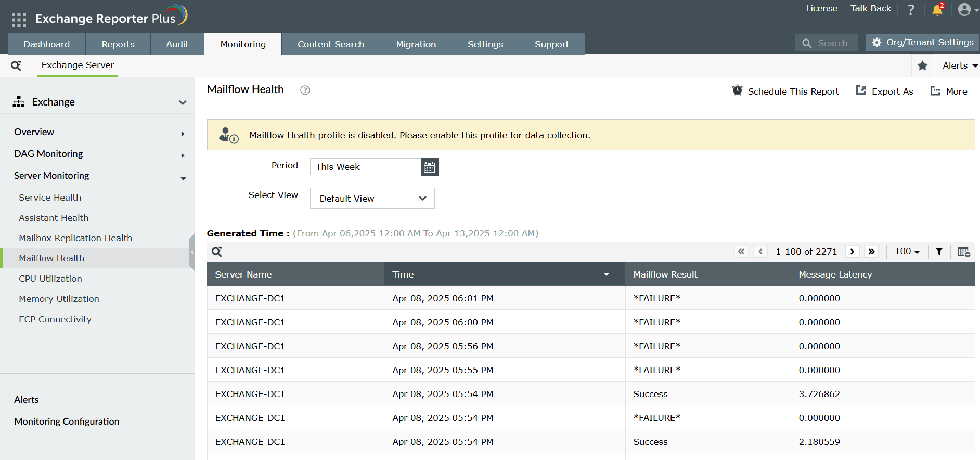Image resolution: width=980 pixels, height=460 pixels.
Task: Select the latency value 3.726862
Action: click(819, 394)
